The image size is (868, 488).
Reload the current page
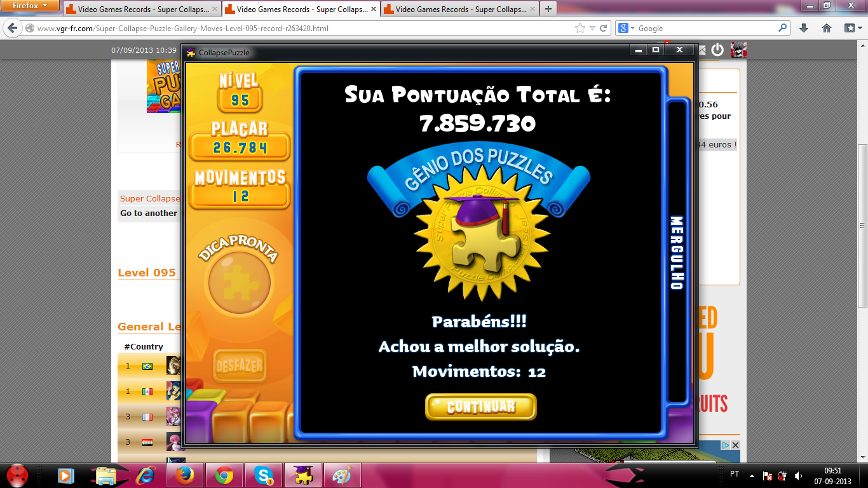(x=604, y=28)
